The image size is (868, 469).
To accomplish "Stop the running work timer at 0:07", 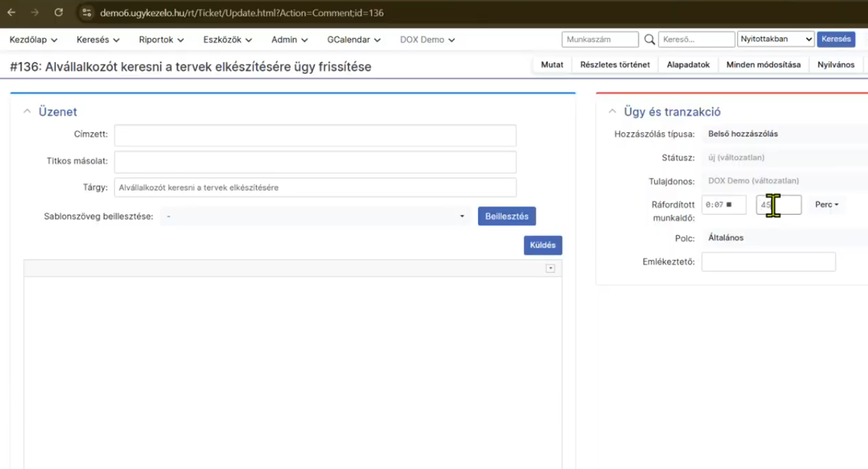I will [728, 205].
